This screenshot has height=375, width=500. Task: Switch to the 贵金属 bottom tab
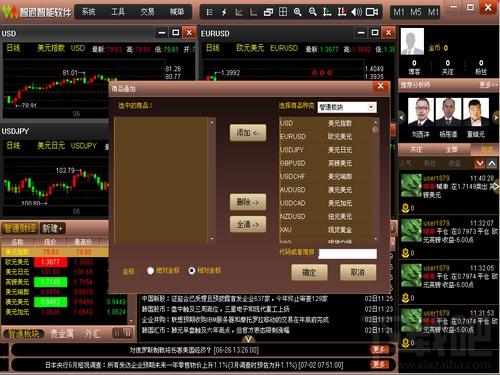point(62,333)
